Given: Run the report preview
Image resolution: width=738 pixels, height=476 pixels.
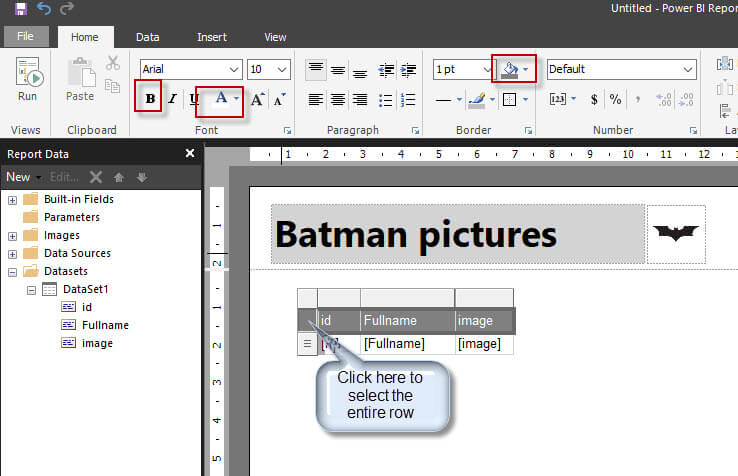Looking at the screenshot, I should pyautogui.click(x=28, y=79).
